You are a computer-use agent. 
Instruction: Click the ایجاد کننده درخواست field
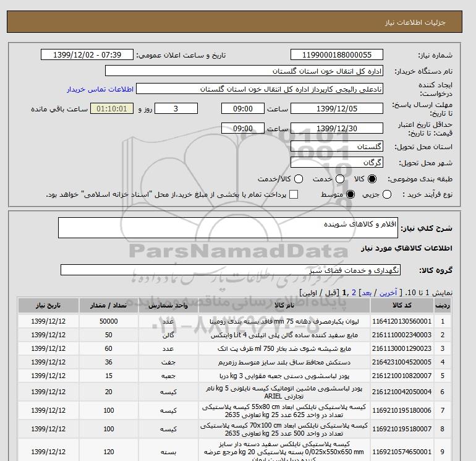click(x=260, y=89)
